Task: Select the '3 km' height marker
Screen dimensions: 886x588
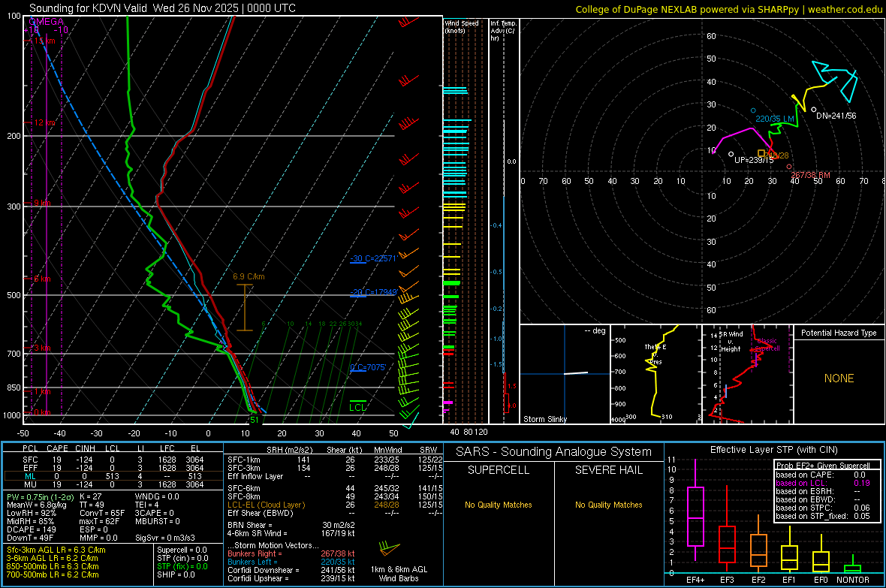Action: click(42, 348)
